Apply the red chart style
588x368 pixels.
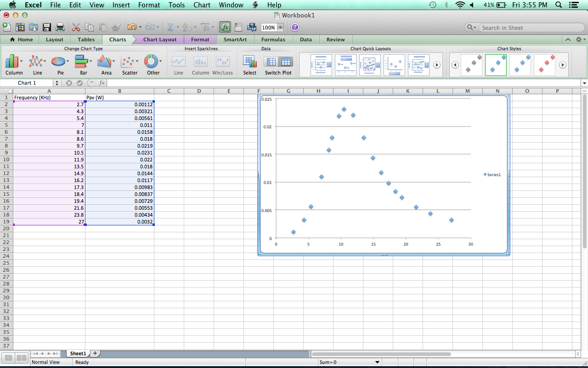tap(545, 65)
